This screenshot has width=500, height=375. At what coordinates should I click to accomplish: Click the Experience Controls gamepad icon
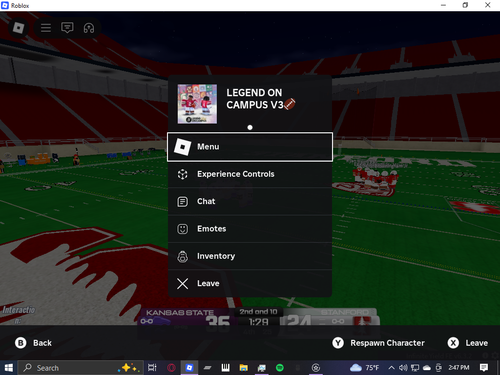tap(182, 174)
